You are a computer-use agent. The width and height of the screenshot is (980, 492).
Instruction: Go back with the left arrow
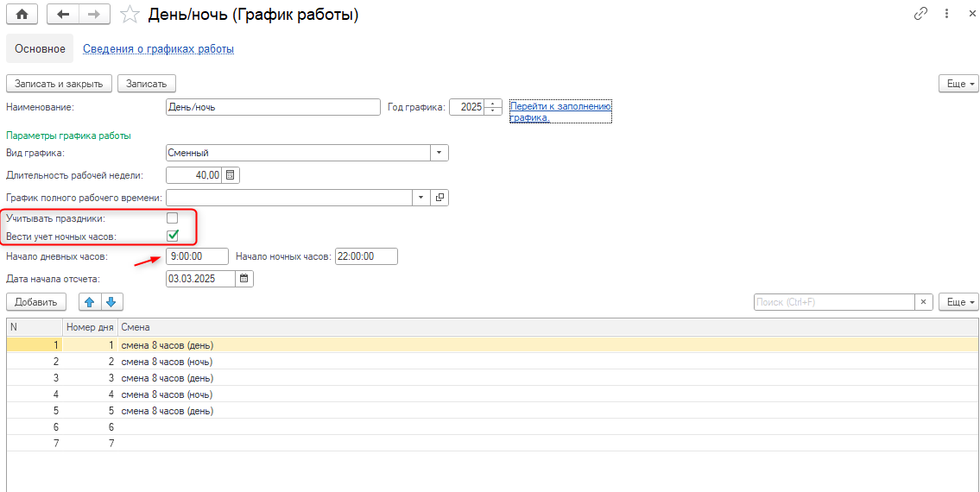(x=62, y=15)
